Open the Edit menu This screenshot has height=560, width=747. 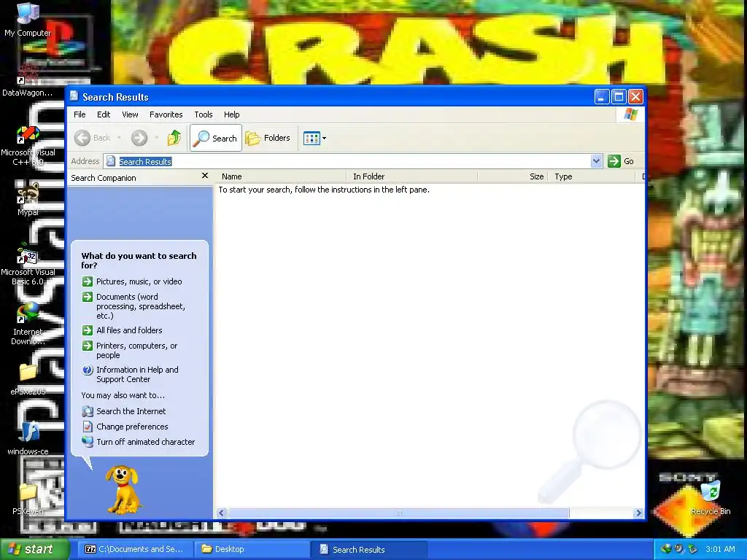point(104,114)
